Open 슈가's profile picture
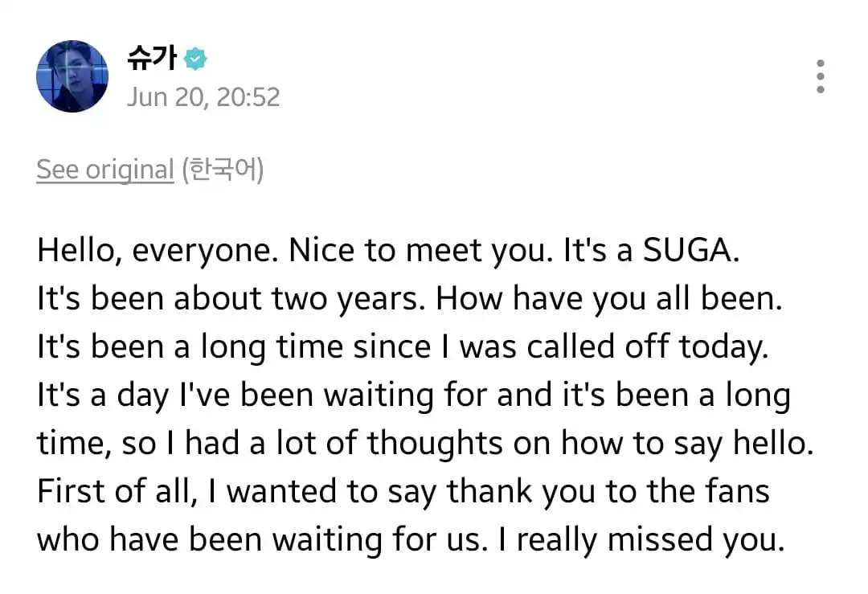Image resolution: width=868 pixels, height=594 pixels. 72,76
